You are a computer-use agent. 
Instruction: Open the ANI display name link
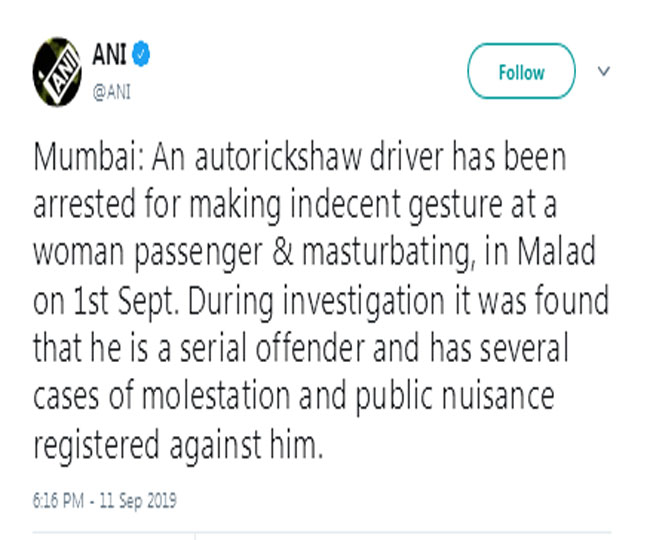(x=109, y=54)
